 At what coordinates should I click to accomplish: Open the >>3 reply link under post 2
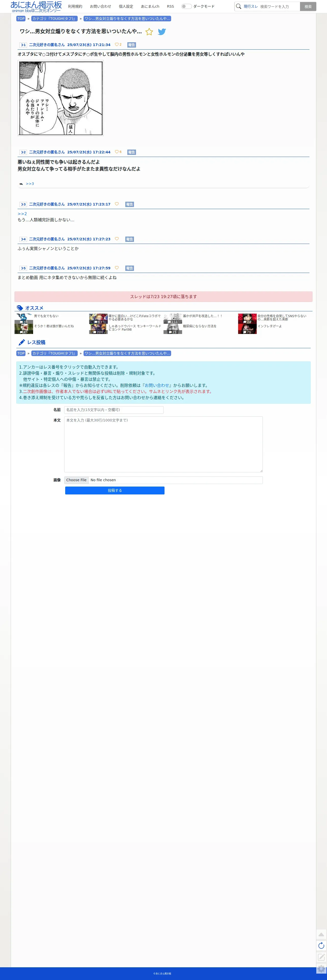coord(30,184)
